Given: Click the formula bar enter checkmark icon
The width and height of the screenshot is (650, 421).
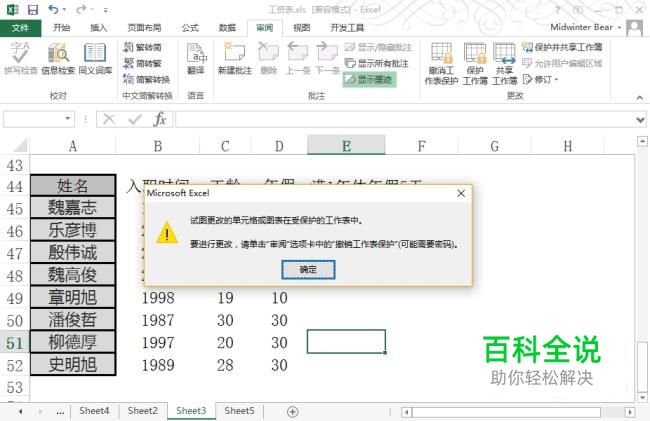Looking at the screenshot, I should 135,119.
